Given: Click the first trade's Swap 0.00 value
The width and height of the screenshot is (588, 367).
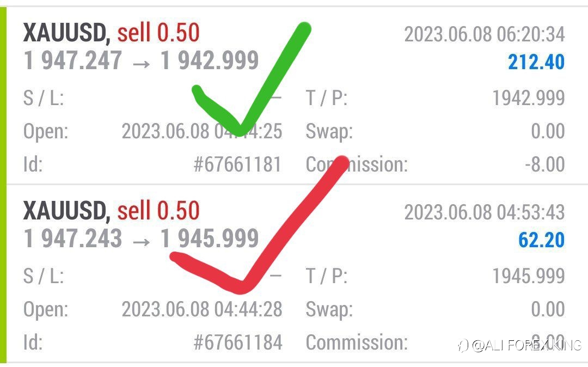Looking at the screenshot, I should pyautogui.click(x=548, y=131).
